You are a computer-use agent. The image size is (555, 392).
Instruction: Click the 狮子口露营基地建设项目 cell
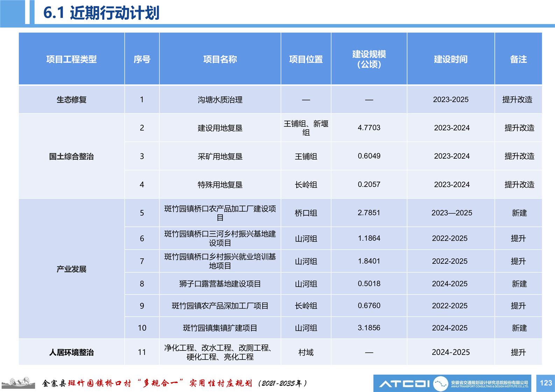[220, 284]
